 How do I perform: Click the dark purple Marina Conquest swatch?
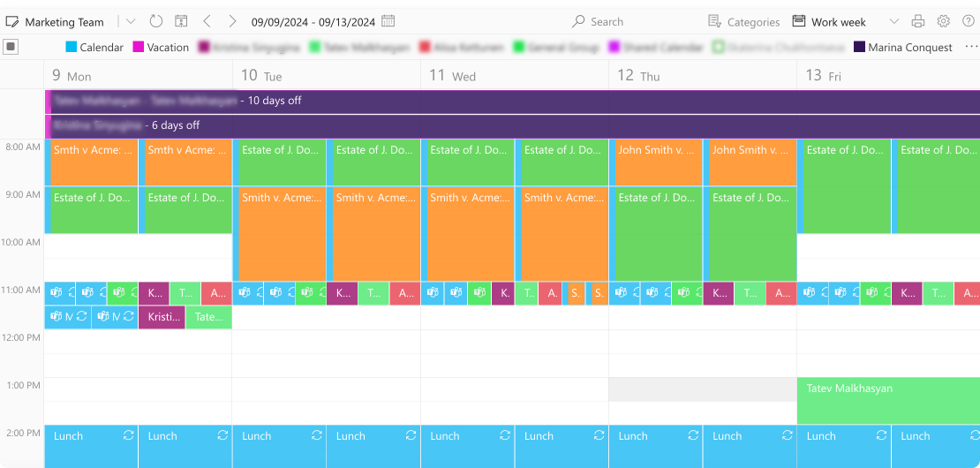click(x=859, y=47)
